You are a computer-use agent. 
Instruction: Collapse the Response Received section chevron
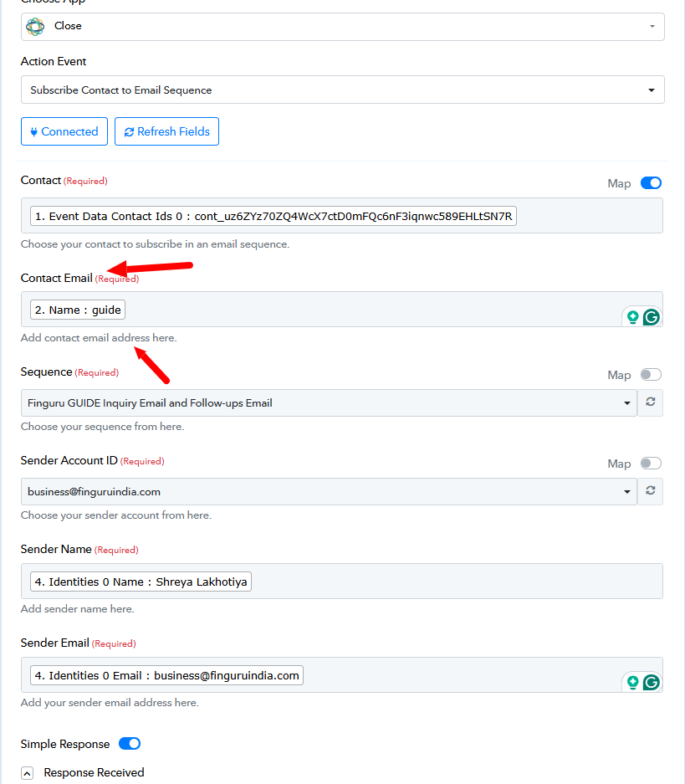click(28, 773)
